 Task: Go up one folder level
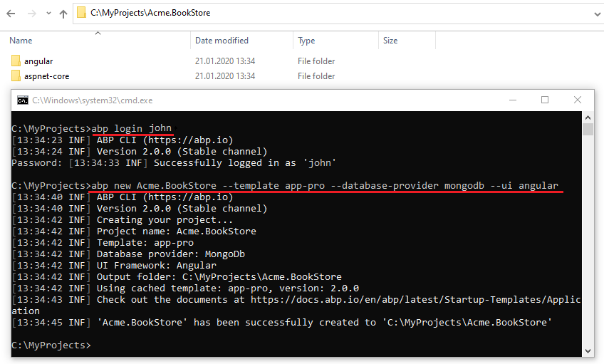point(63,13)
